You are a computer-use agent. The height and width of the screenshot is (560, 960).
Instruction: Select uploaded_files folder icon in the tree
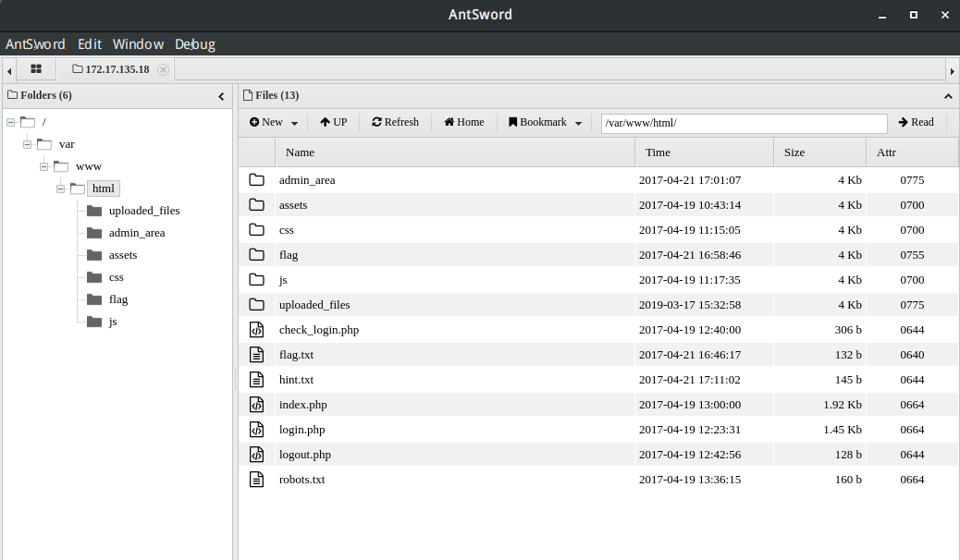point(94,211)
